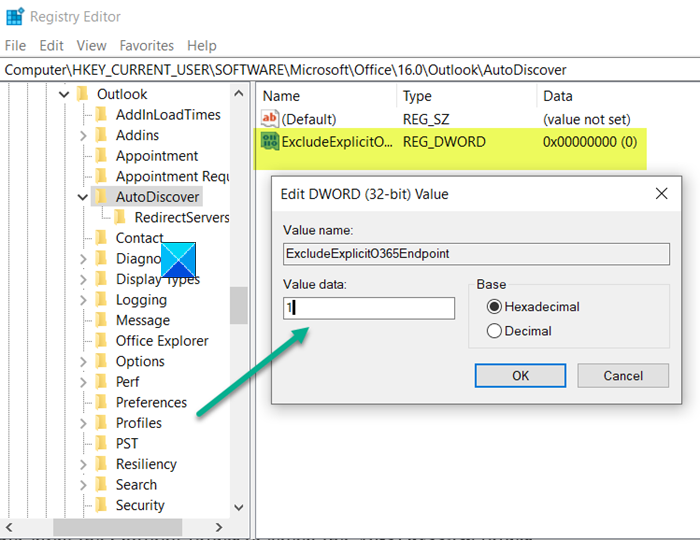The image size is (700, 540).
Task: Open the Favorites menu
Action: pos(146,46)
